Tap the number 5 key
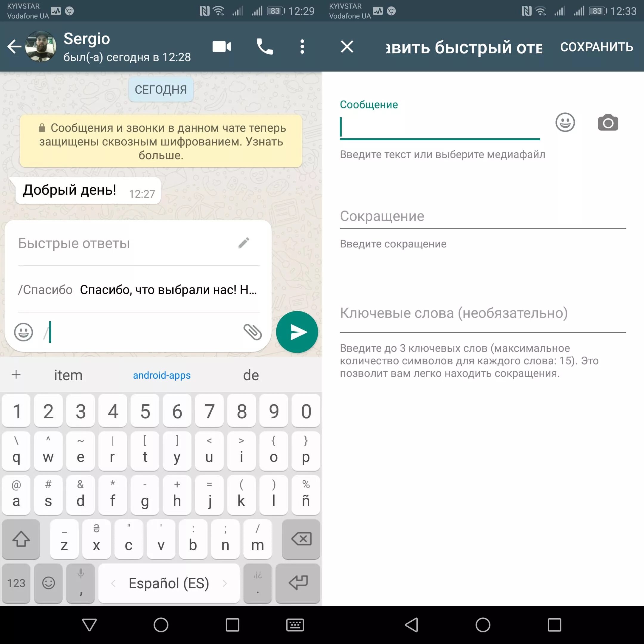The width and height of the screenshot is (644, 644). [x=145, y=411]
